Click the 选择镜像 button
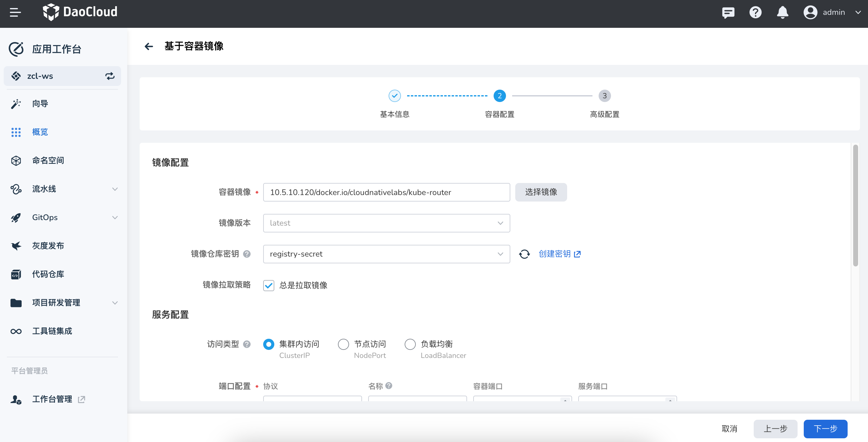The image size is (868, 442). tap(541, 192)
